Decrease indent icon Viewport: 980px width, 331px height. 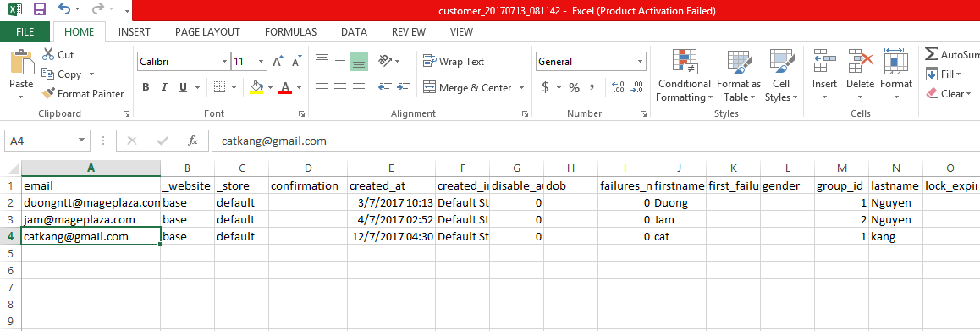[x=385, y=87]
